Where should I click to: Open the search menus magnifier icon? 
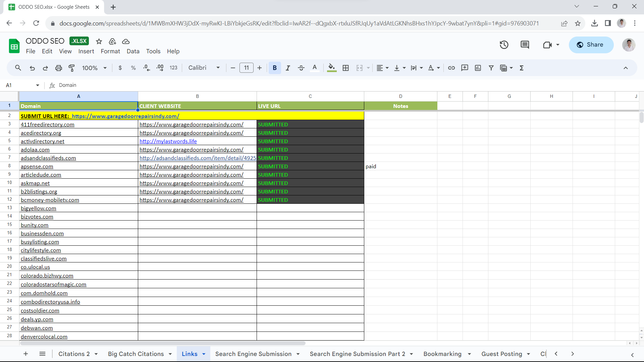pyautogui.click(x=18, y=68)
